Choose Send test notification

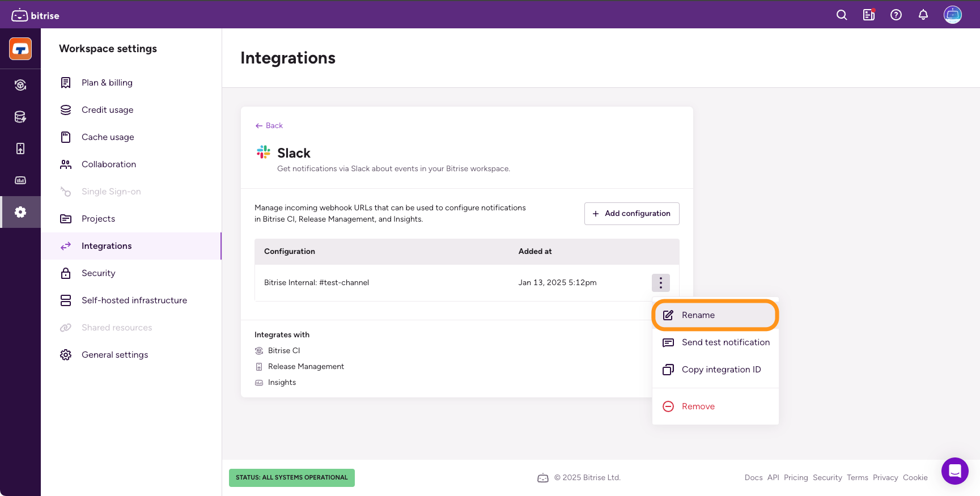(725, 342)
